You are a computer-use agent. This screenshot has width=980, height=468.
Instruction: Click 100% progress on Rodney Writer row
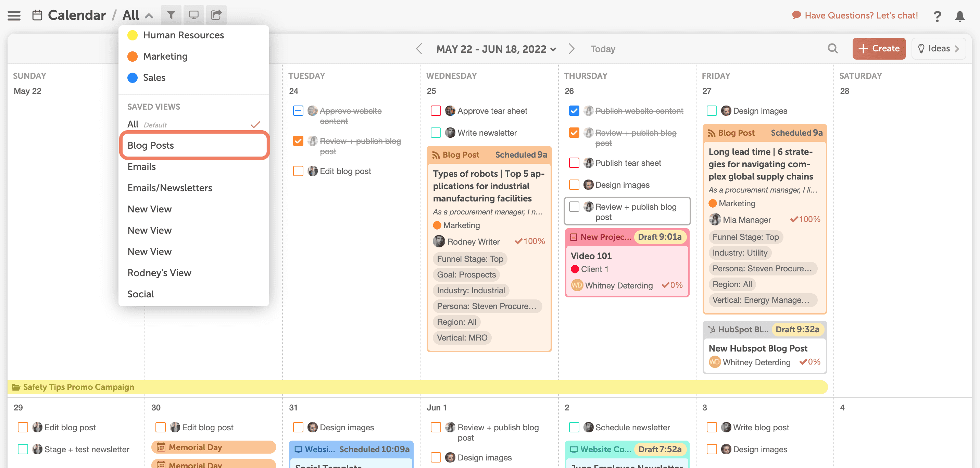pos(530,241)
